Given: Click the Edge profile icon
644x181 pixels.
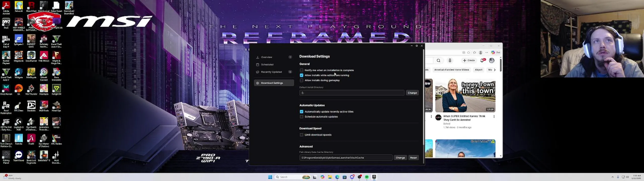Looking at the screenshot, I should tap(480, 53).
